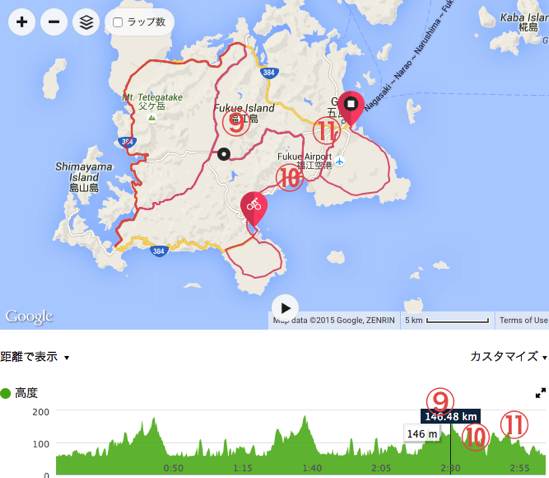Open the map layers selector
The width and height of the screenshot is (549, 478).
(x=86, y=22)
